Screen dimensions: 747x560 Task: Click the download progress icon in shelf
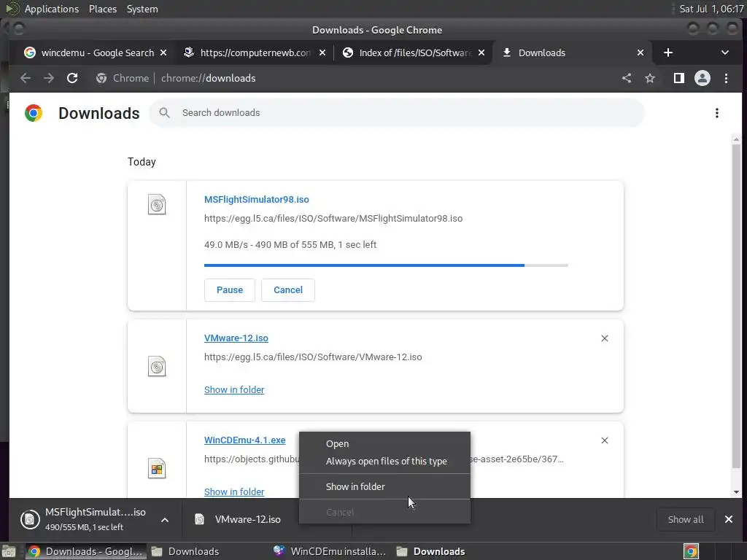pos(30,519)
